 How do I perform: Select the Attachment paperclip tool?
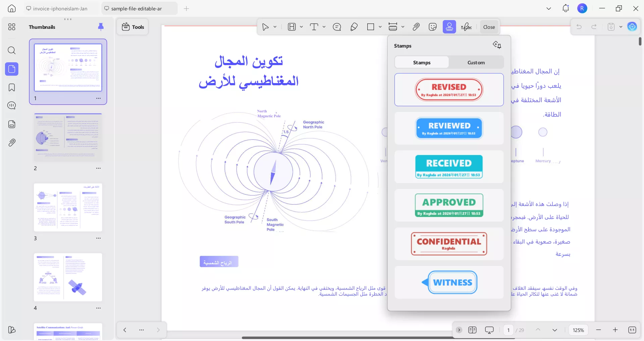coord(416,26)
